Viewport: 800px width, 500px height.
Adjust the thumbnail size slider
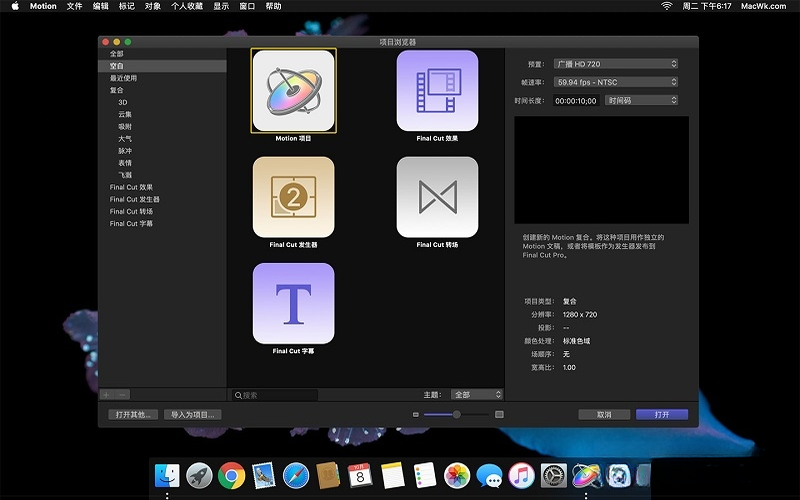[x=457, y=414]
